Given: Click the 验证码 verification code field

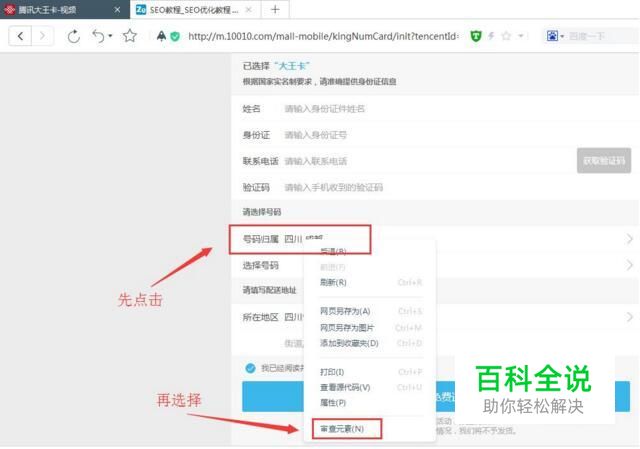Looking at the screenshot, I should pyautogui.click(x=457, y=187).
